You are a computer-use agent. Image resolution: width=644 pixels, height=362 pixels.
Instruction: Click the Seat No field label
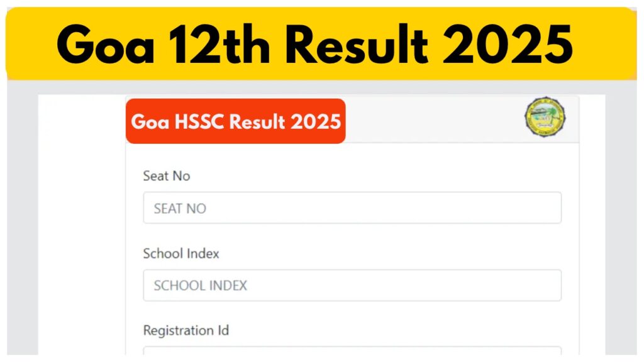coord(166,176)
